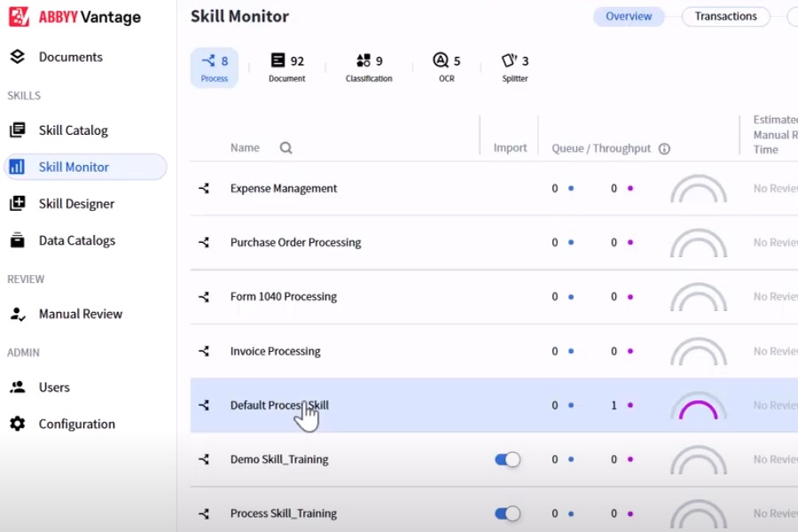
Task: Open the Invoice Processing skill
Action: point(276,351)
